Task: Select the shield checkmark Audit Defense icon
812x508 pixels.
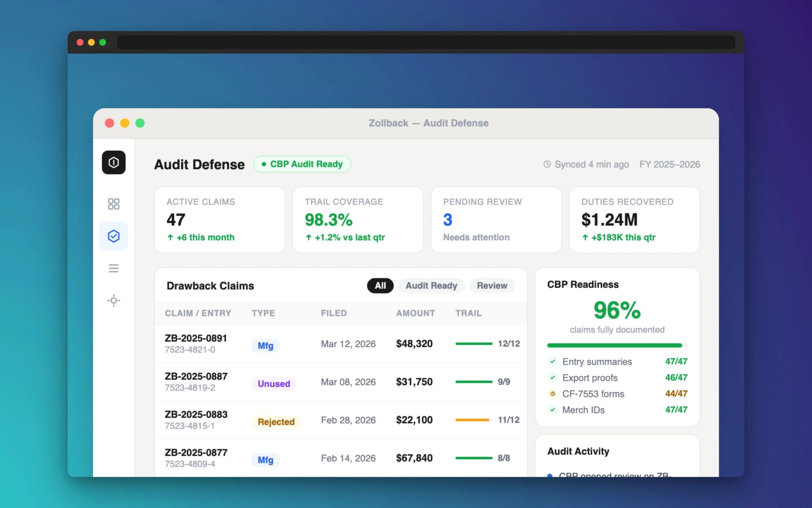Action: pyautogui.click(x=113, y=236)
